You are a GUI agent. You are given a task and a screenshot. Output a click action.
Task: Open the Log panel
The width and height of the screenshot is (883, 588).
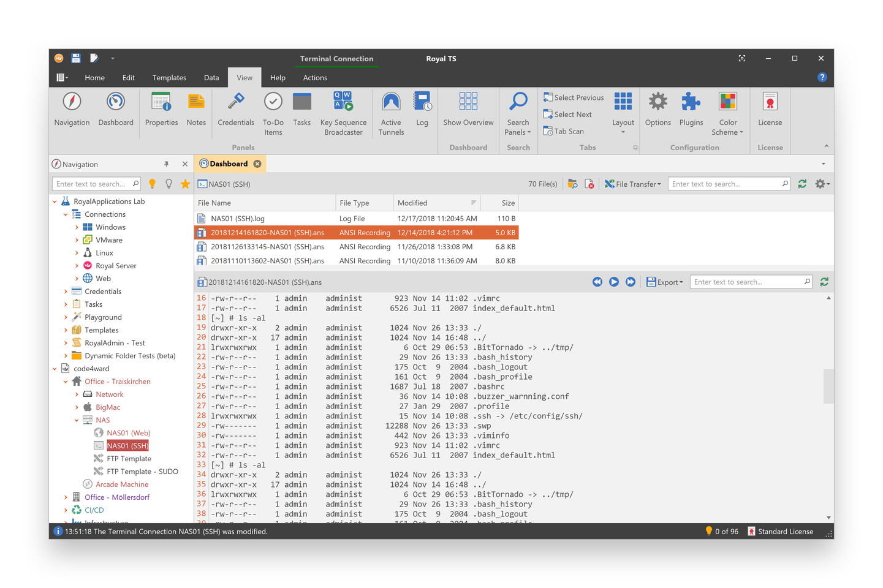[422, 110]
